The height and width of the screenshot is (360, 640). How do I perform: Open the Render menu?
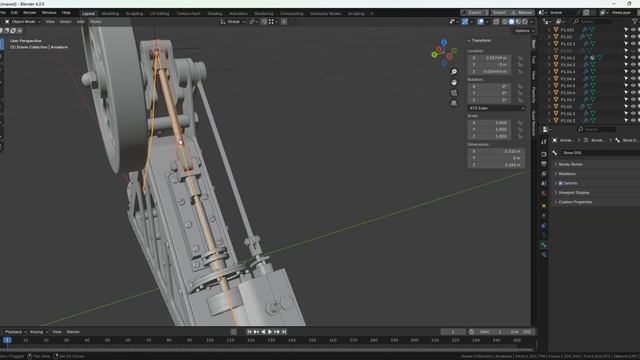29,13
